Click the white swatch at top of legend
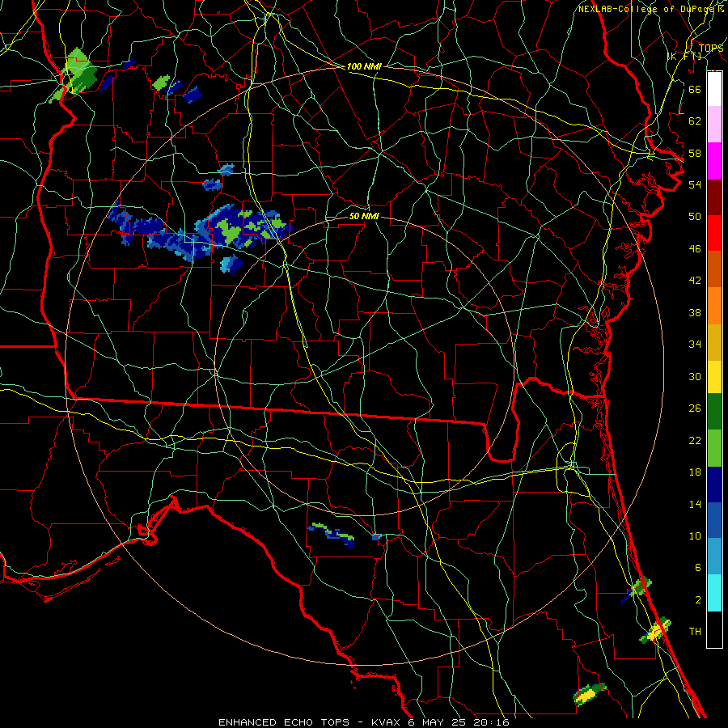Viewport: 728px width, 728px height. 714,89
